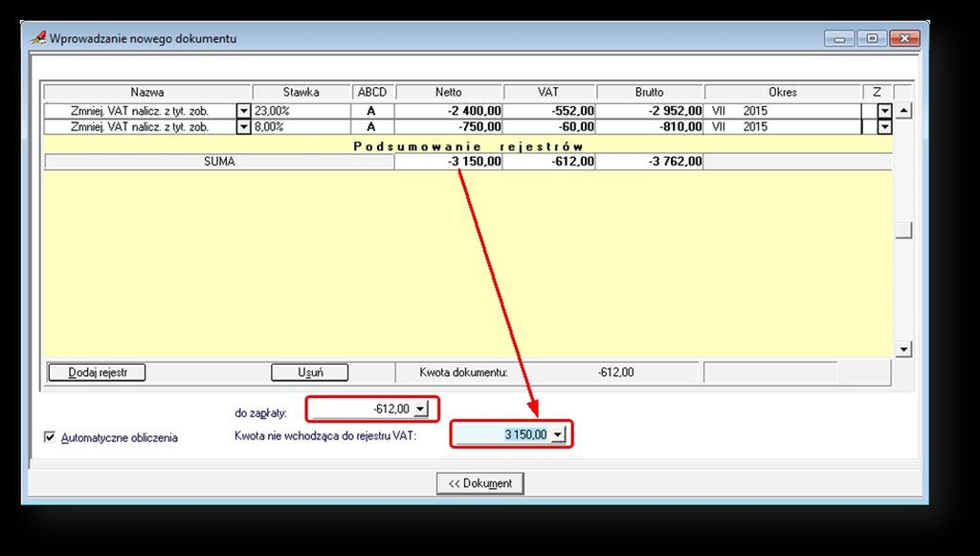Close the 'Wprowadzanie nowego dokumentu' window

(905, 38)
